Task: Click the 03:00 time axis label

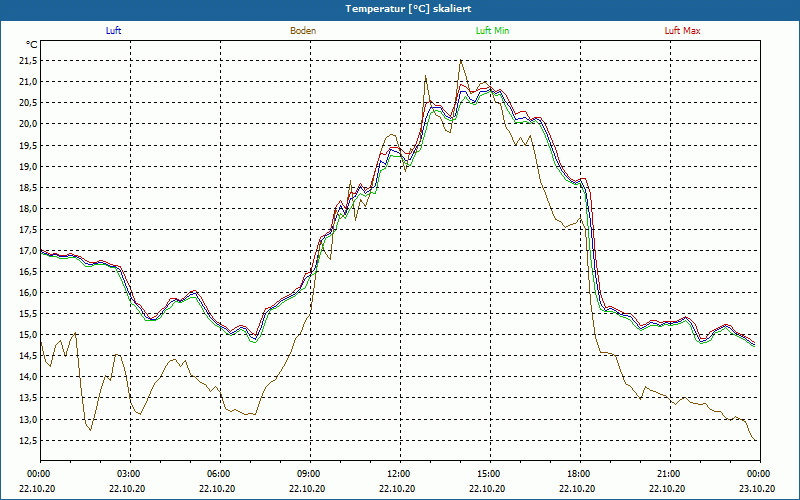Action: [x=131, y=474]
